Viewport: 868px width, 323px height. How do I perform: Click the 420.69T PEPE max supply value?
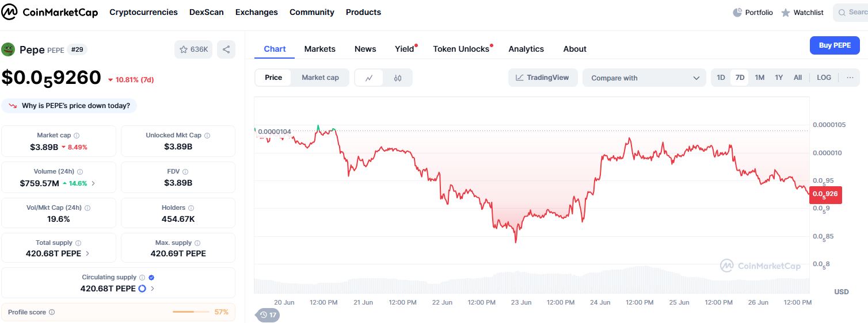click(178, 253)
